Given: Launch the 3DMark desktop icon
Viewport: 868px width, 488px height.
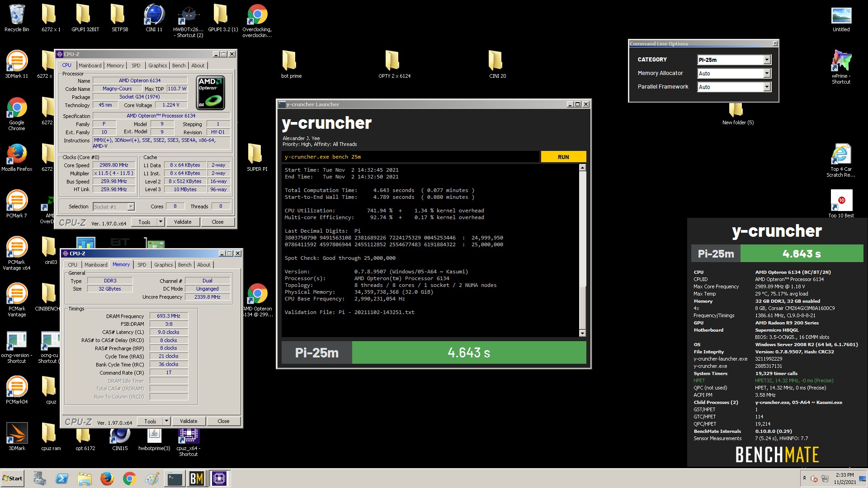Looking at the screenshot, I should [17, 437].
